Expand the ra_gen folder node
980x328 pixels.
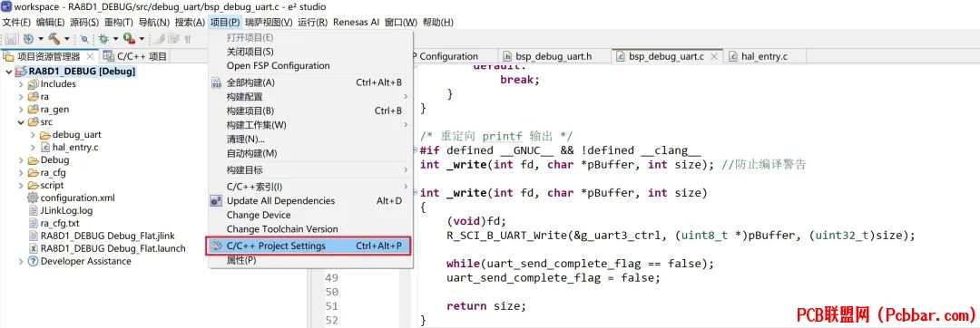(x=21, y=109)
